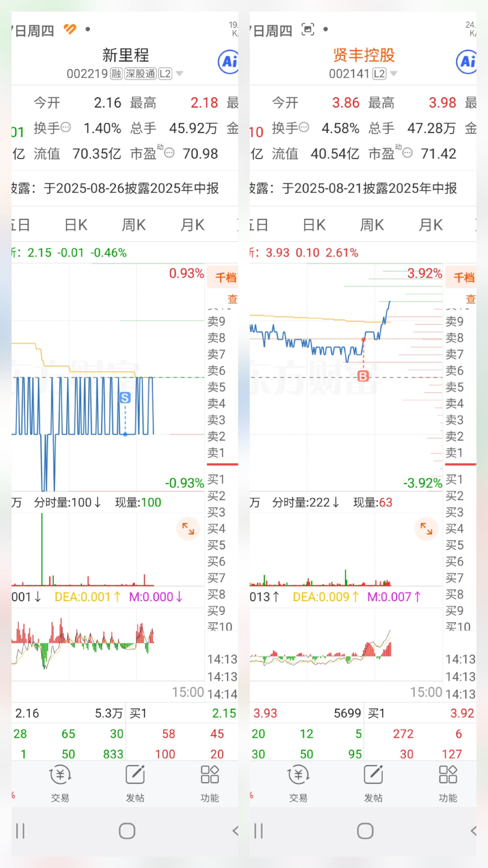
Task: Switch to 周K tab for 贤丰控股
Action: tap(372, 225)
